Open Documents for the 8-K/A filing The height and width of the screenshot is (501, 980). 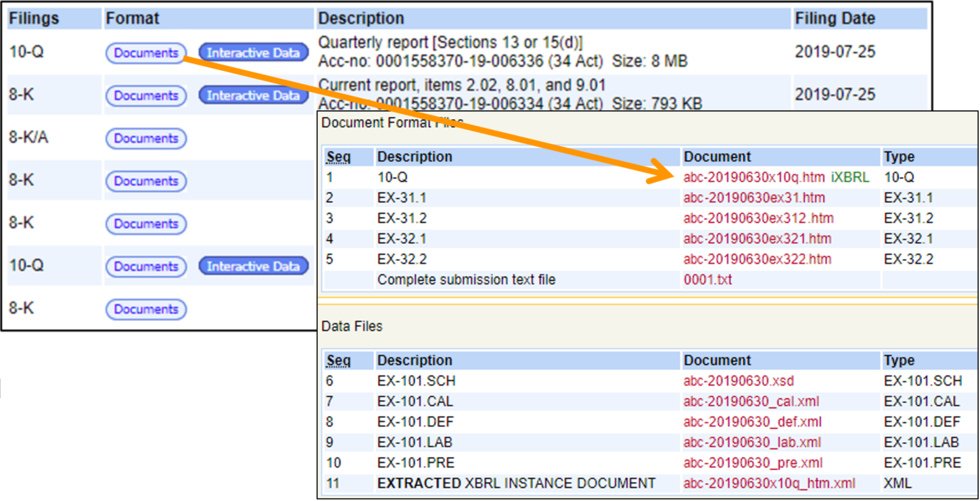145,139
